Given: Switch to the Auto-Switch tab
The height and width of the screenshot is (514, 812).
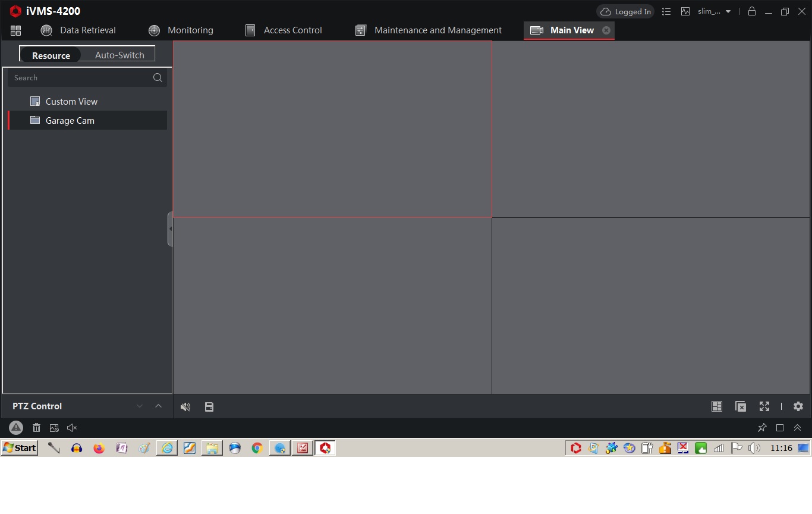Looking at the screenshot, I should 119,55.
